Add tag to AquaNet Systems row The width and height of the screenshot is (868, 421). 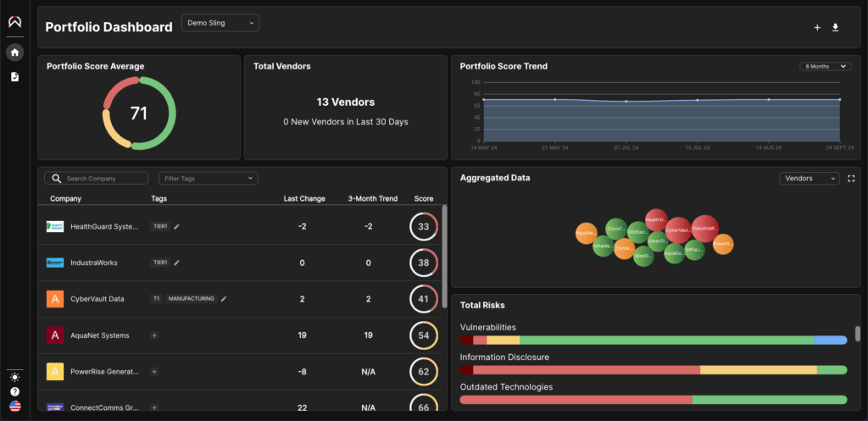(154, 335)
